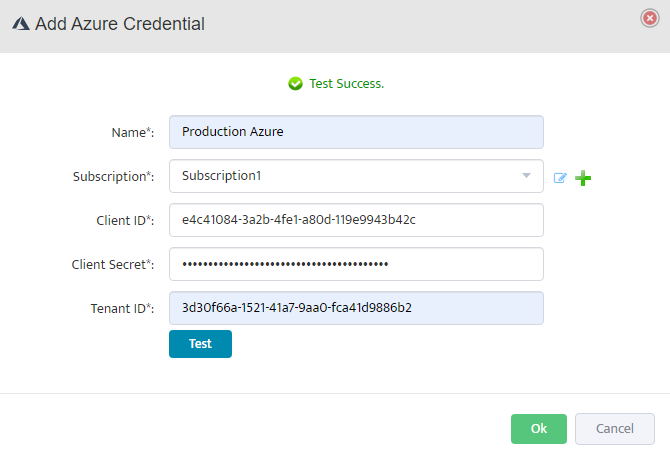Focus the Tenant ID input box
Viewport: 670px width, 463px height.
point(356,308)
